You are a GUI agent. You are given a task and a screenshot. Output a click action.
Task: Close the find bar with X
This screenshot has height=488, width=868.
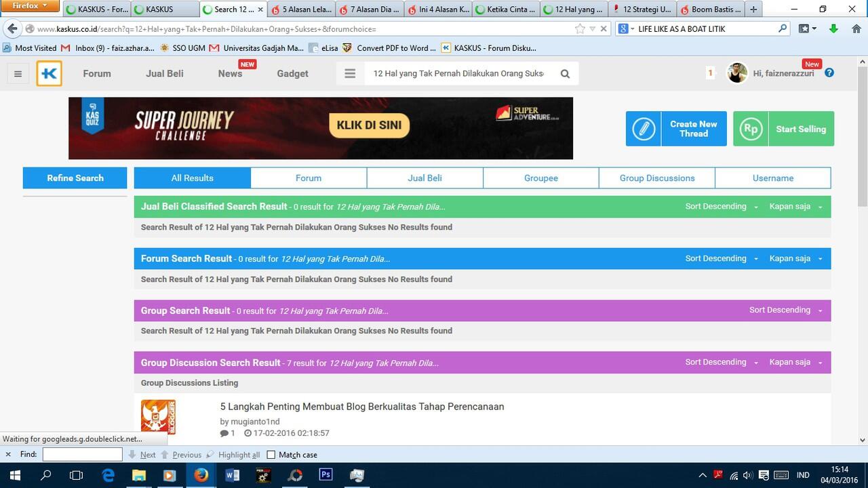click(8, 455)
